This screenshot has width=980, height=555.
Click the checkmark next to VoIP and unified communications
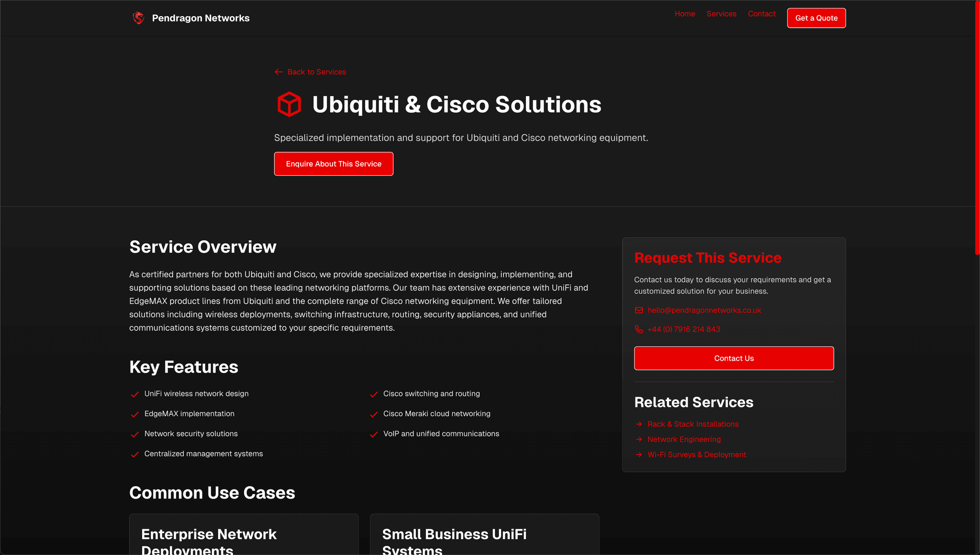374,434
